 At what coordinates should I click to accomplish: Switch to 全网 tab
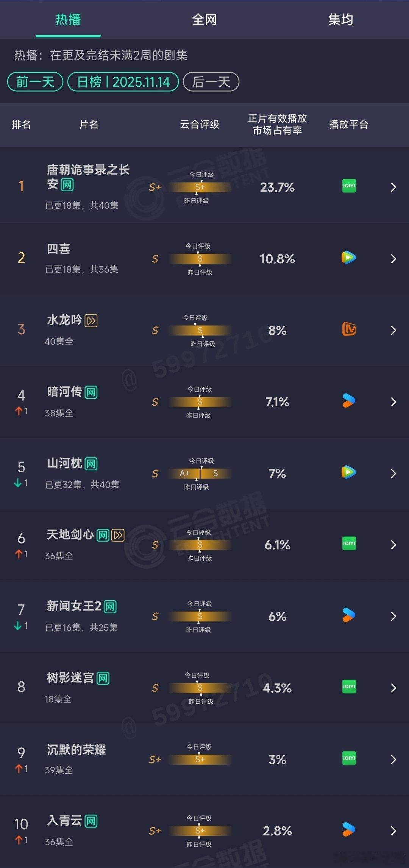(x=204, y=20)
